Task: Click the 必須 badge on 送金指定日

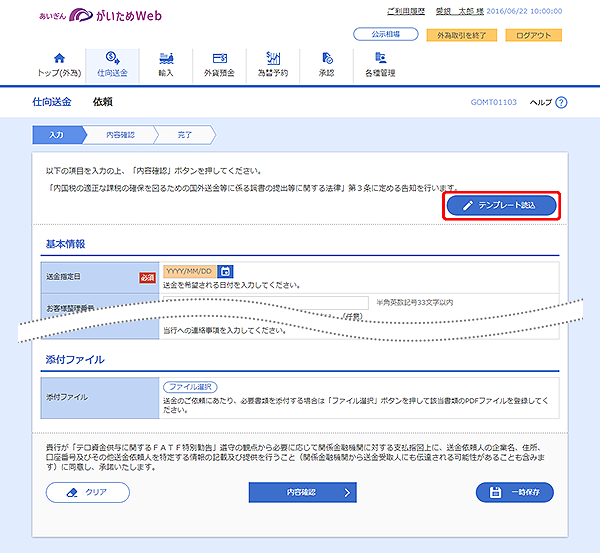Action: 147,277
